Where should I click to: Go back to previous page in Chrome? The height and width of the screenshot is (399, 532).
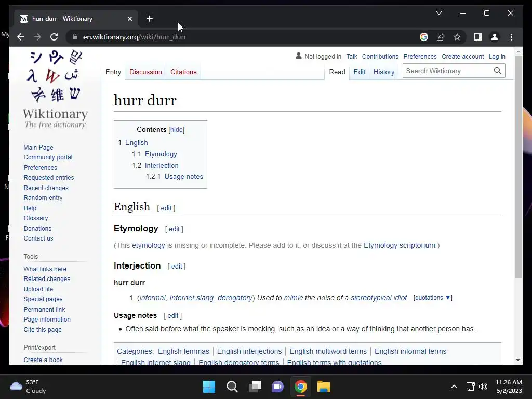21,37
